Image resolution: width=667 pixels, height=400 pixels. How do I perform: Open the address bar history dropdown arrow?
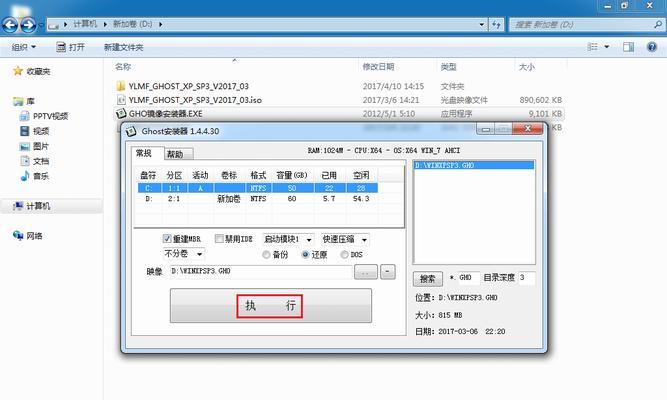pos(482,25)
